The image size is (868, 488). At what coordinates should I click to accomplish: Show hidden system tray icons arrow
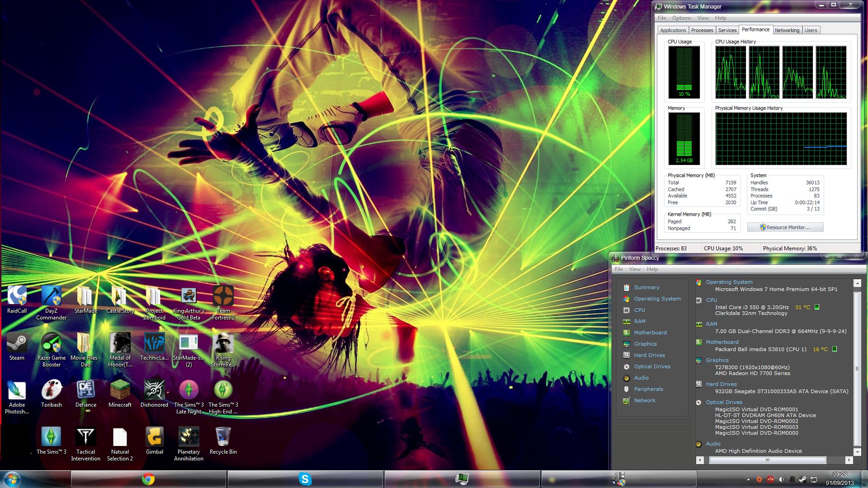click(x=748, y=479)
